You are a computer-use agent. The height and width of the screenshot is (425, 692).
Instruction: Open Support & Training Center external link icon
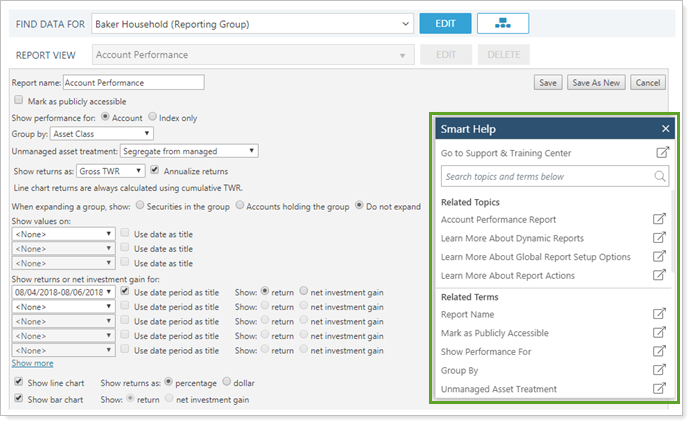661,152
